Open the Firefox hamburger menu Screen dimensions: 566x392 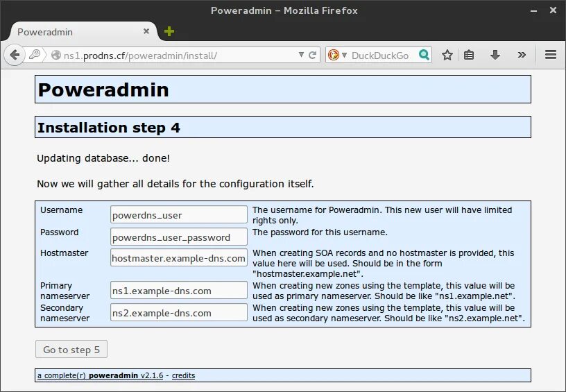pos(551,55)
